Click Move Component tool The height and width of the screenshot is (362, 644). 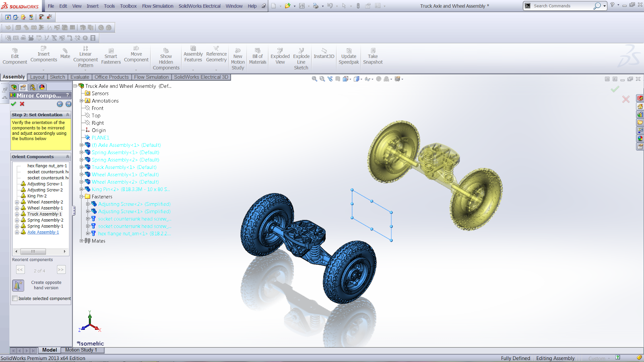(136, 54)
